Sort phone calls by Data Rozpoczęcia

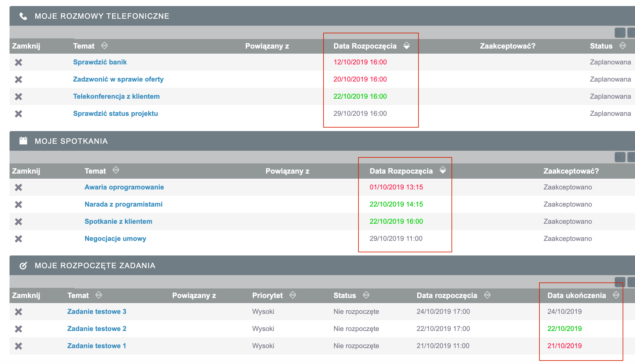[407, 46]
